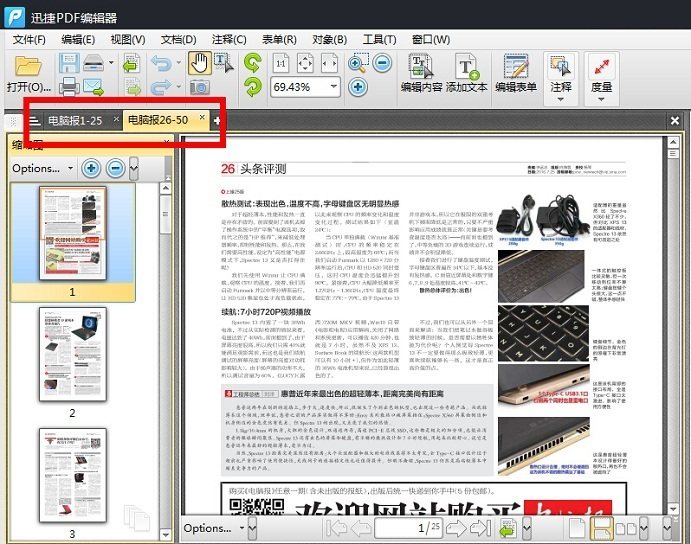The image size is (691, 544).
Task: Open the zoom percentage 69.43% dropdown
Action: [334, 86]
